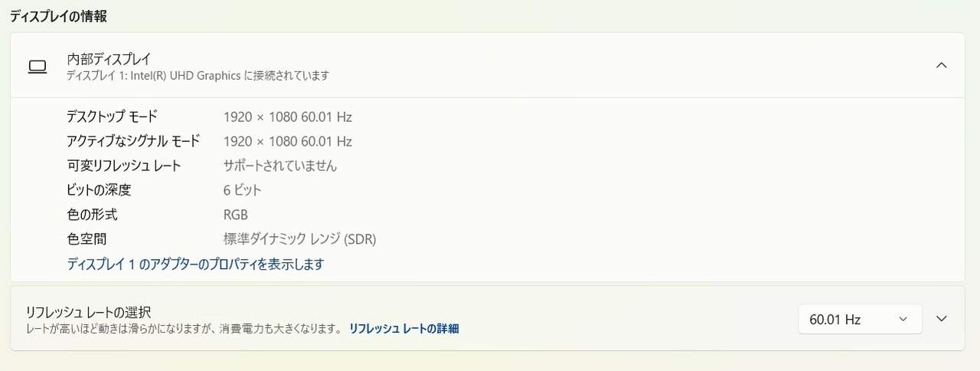980x371 pixels.
Task: Click the ディスプレイの情報 section heading
Action: 58,15
